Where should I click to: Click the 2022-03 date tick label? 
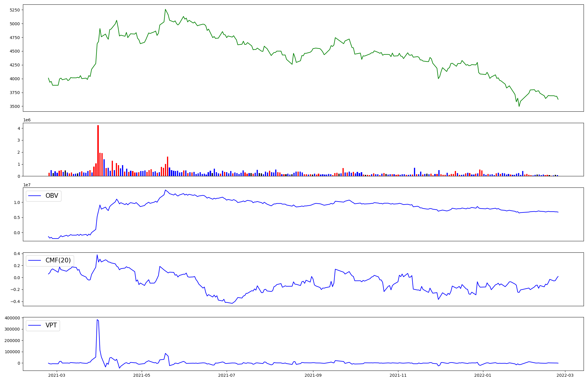(x=565, y=375)
